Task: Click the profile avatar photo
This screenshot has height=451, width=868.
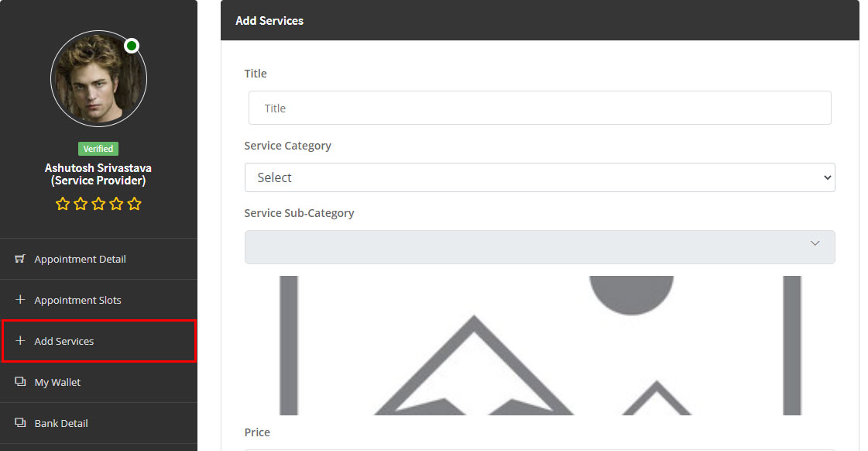Action: tap(98, 79)
